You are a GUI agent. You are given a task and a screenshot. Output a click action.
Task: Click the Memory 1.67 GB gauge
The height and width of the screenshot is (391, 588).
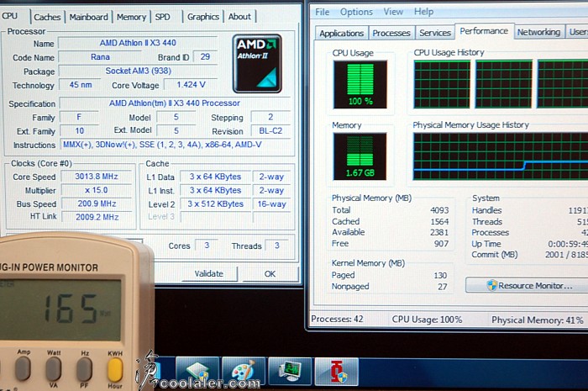pos(360,156)
